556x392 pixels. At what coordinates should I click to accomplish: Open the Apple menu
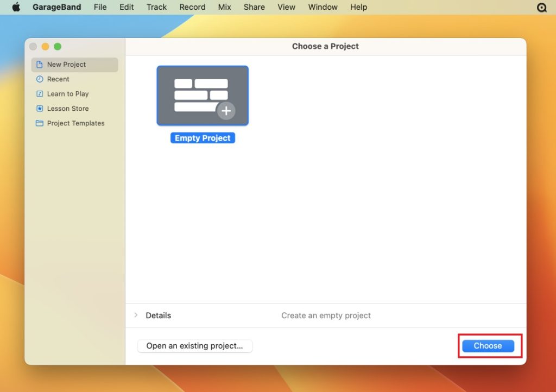16,7
